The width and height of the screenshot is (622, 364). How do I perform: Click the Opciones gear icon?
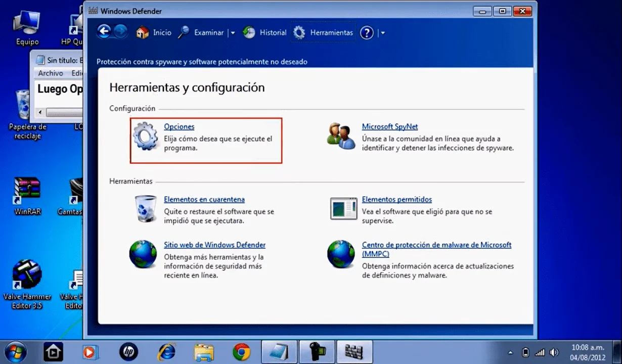click(145, 137)
